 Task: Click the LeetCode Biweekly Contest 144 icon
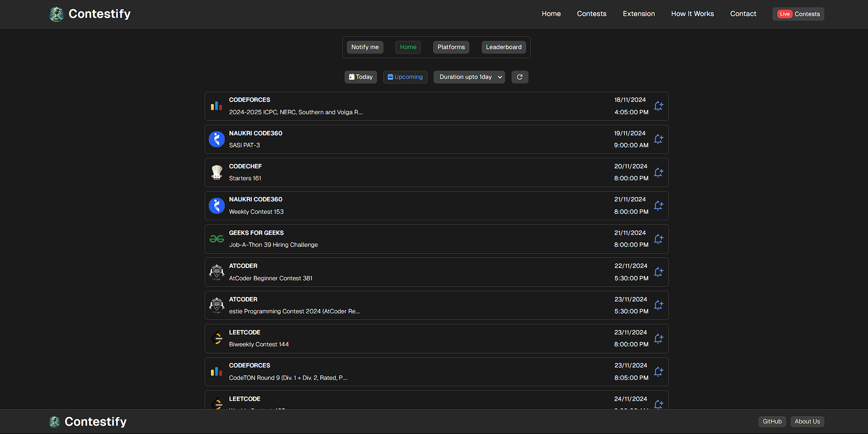pyautogui.click(x=216, y=338)
